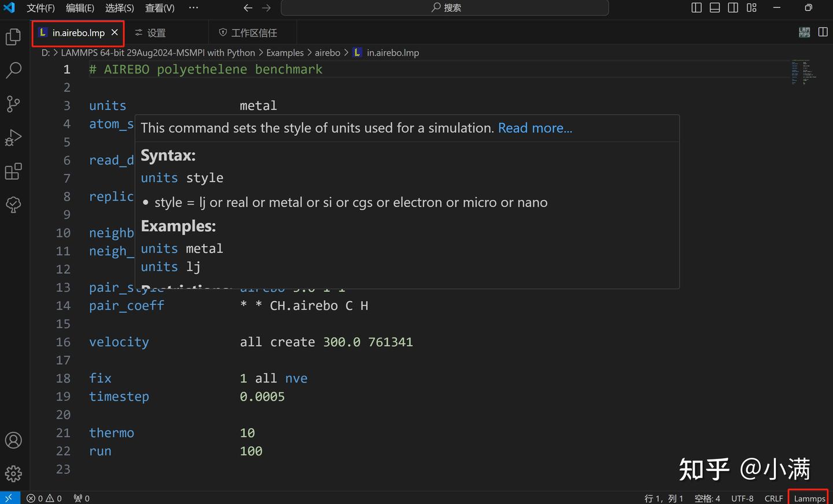The image size is (833, 504).
Task: Open the 文件 menu
Action: pos(39,8)
